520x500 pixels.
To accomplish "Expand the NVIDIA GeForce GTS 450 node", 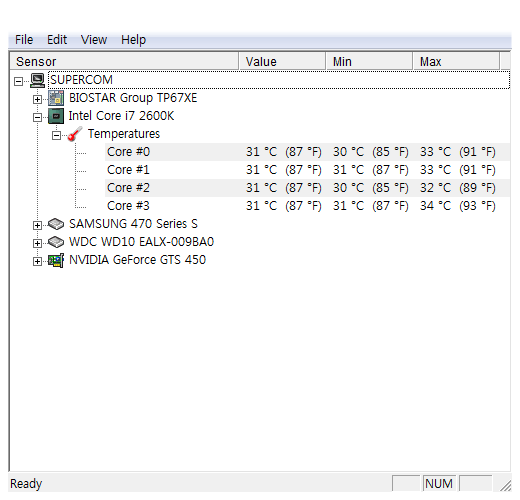I will [37, 261].
